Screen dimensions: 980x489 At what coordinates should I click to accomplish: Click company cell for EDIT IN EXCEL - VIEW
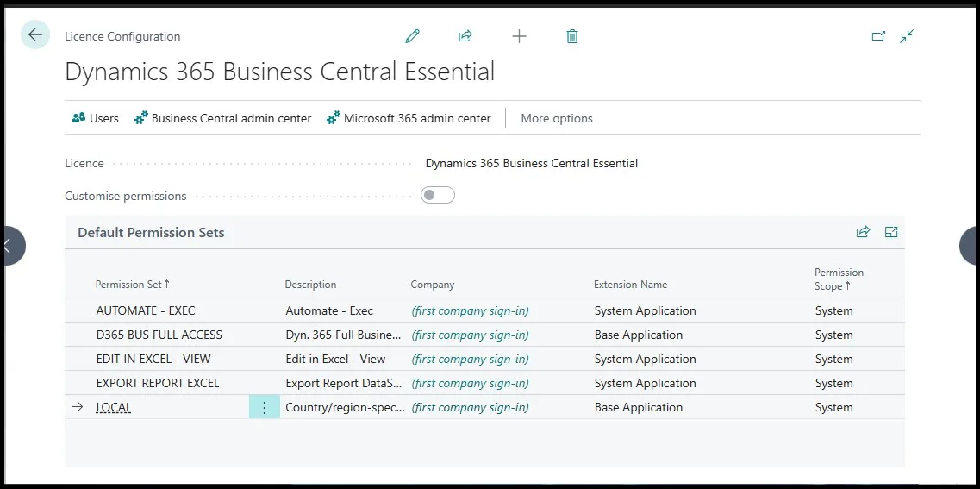470,360
